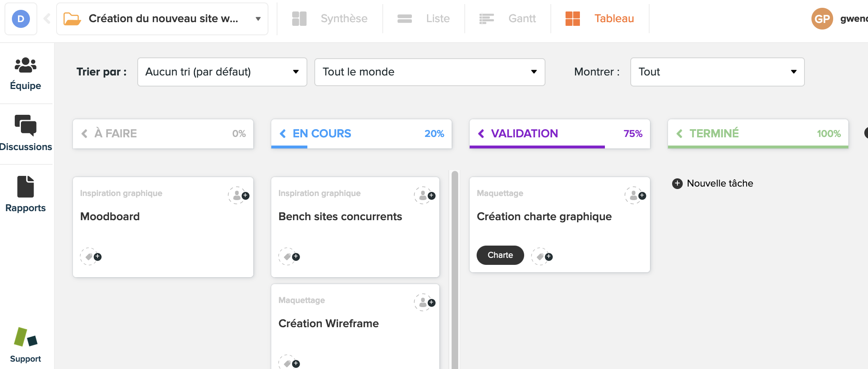Add assignee to Moodboard card

[x=239, y=196]
